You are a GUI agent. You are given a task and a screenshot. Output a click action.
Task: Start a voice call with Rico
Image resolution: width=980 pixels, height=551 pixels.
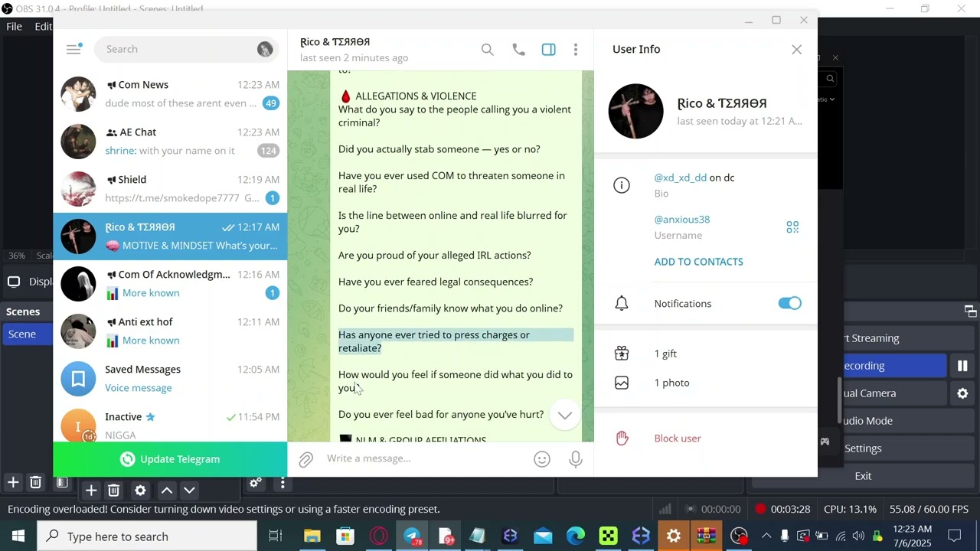click(x=518, y=50)
